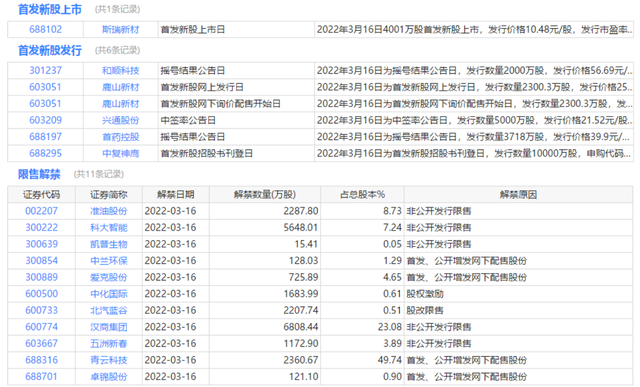Screen dimensions: 640x387
Task: Select the 首发新股网上发行日 event cell
Action: pyautogui.click(x=236, y=87)
